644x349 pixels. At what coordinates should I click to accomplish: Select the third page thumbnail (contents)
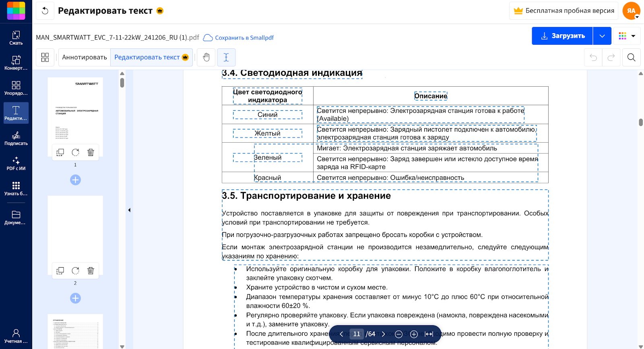75,331
